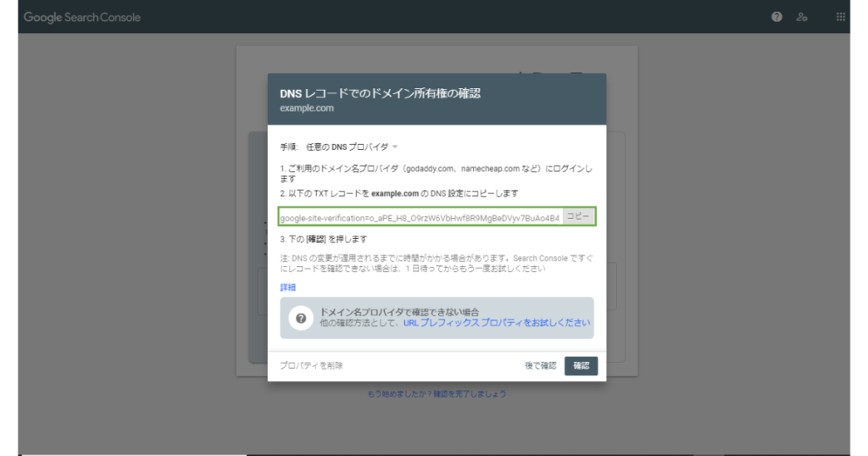Click the Google Search Console logo
The image size is (868, 456).
82,17
